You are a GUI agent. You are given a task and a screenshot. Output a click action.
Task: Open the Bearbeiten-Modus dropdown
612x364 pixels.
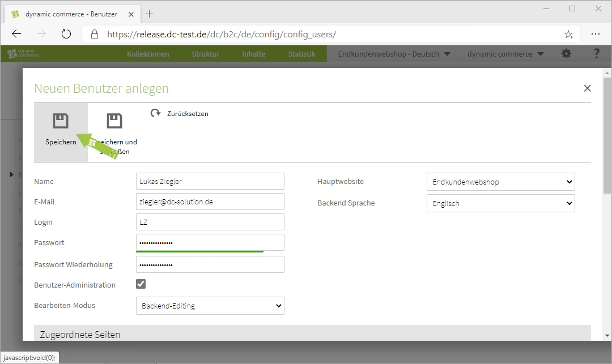pos(210,306)
